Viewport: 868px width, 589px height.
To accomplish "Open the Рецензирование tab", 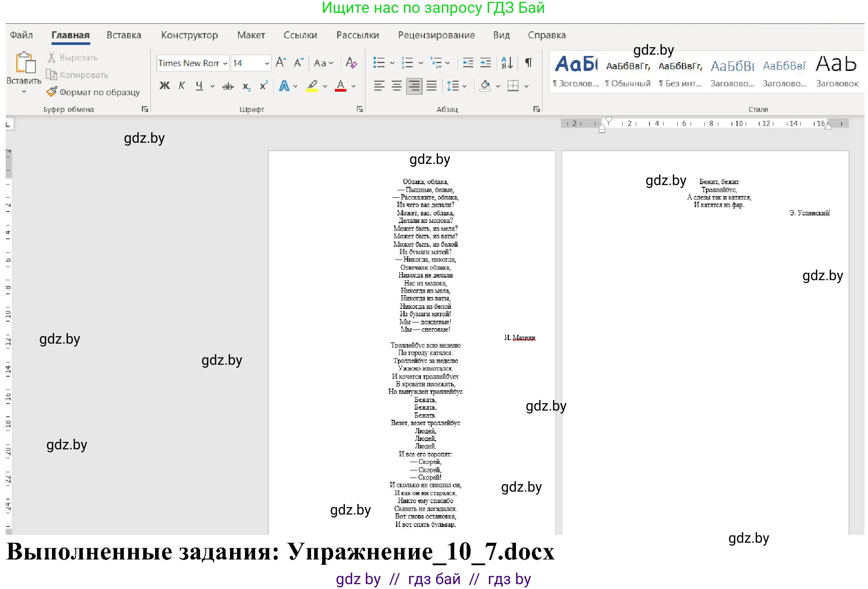I will (x=437, y=35).
